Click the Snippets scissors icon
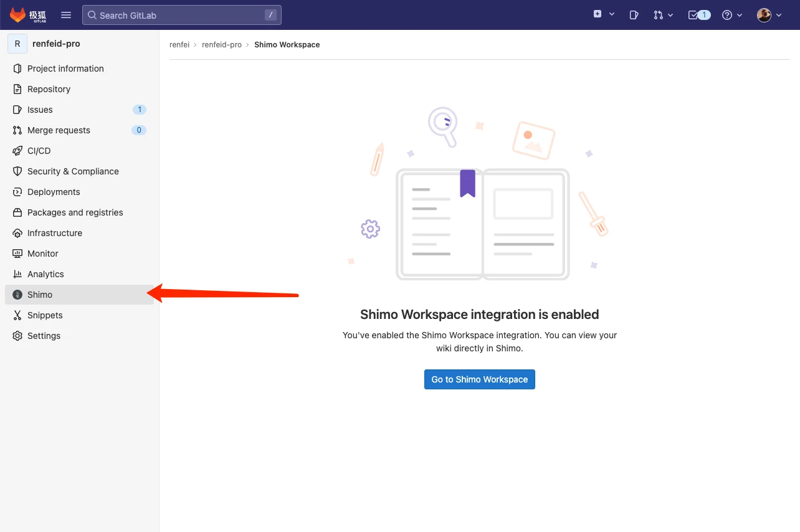Viewport: 800px width, 532px height. click(17, 315)
